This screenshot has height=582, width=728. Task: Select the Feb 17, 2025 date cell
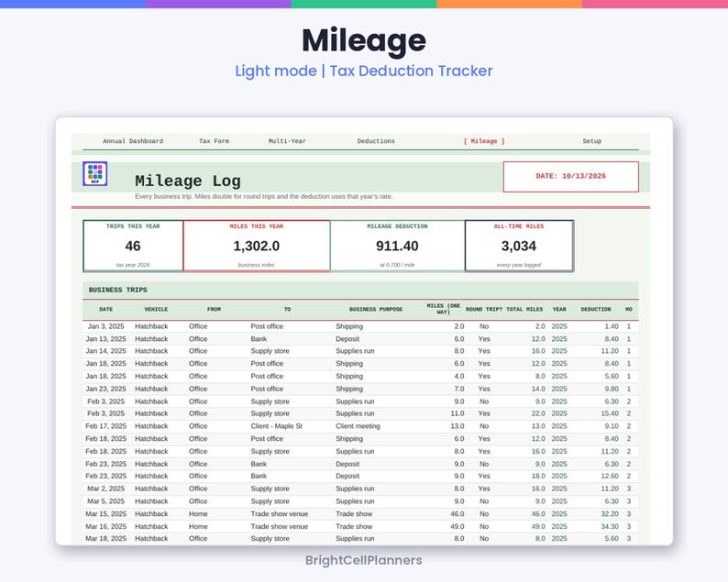105,426
